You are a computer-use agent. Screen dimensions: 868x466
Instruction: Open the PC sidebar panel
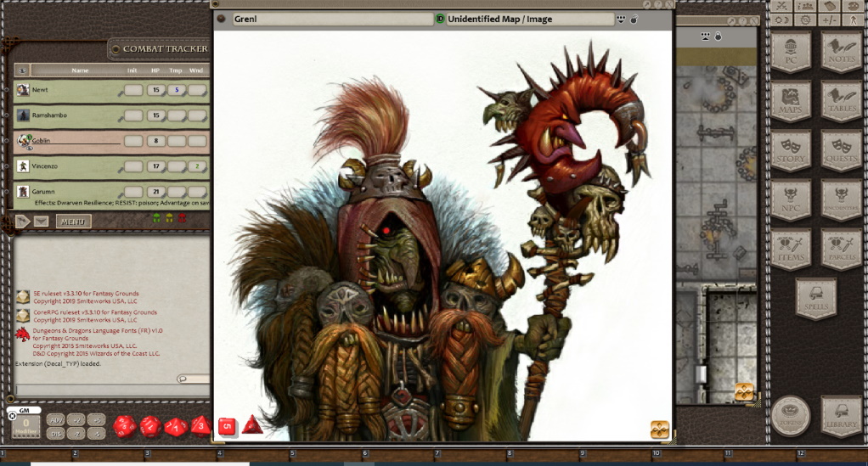791,52
